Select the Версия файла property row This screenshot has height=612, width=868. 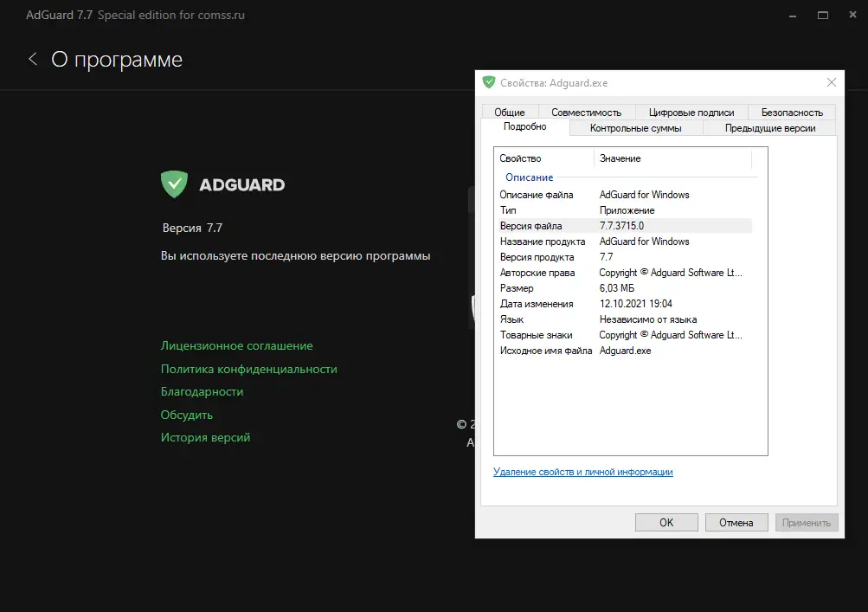(x=623, y=226)
